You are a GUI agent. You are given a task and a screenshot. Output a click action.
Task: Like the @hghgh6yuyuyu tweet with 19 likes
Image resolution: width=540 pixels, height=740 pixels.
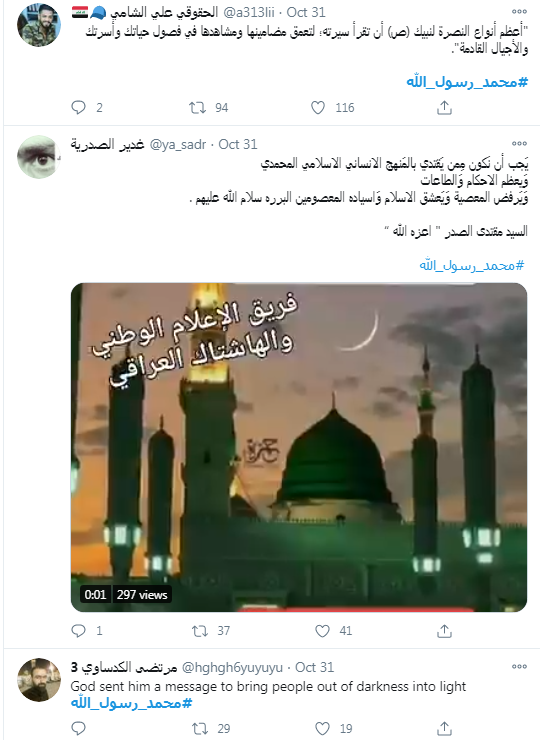pos(322,729)
